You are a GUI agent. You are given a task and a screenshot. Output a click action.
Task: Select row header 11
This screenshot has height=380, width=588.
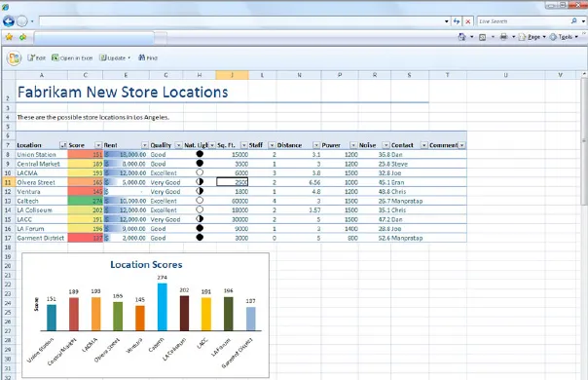tap(8, 182)
